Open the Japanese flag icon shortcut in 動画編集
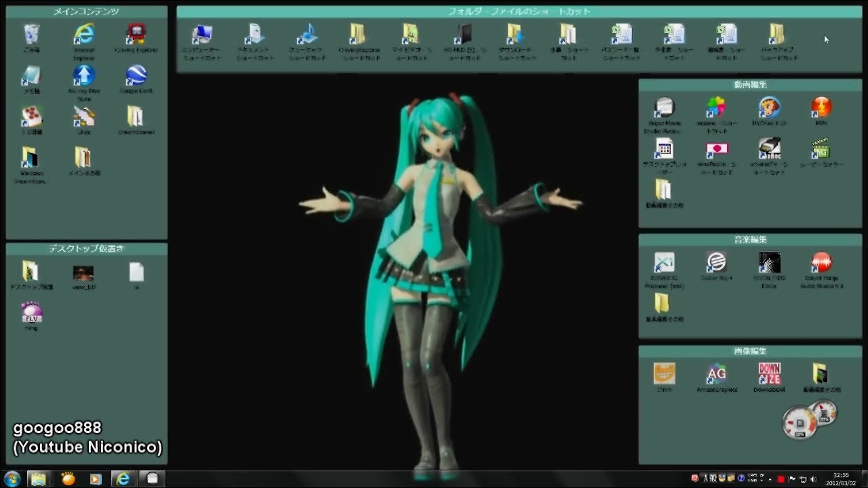868x488 pixels. tap(717, 148)
